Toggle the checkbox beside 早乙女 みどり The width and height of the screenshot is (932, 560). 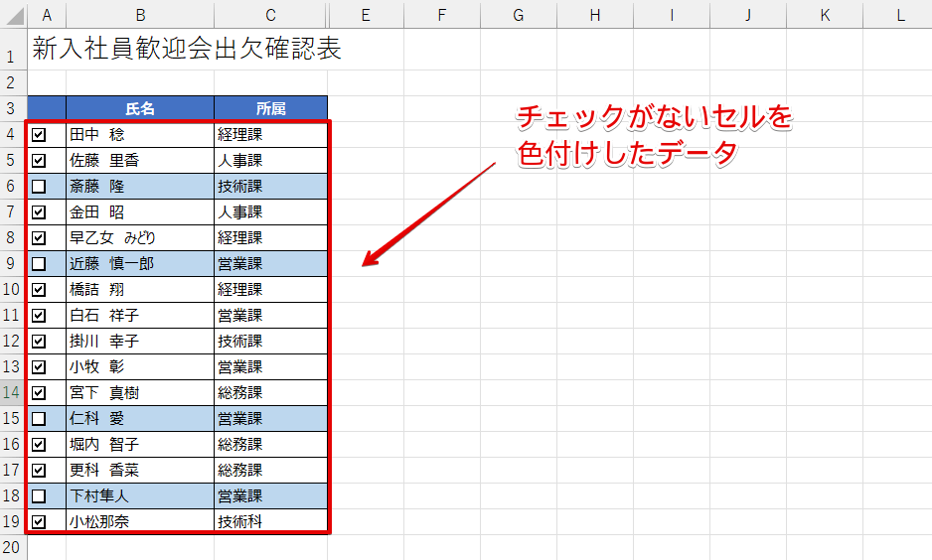tap(39, 238)
